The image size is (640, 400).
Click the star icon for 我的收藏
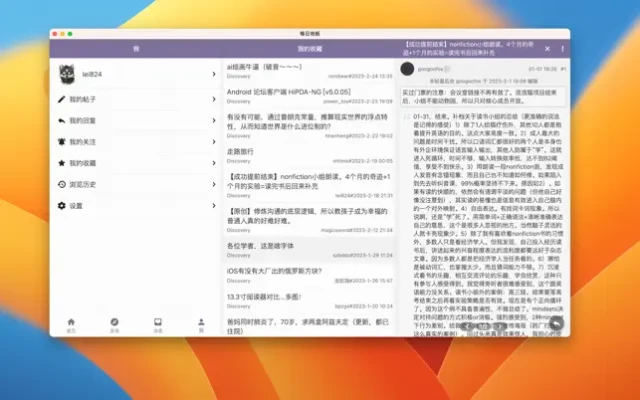coord(61,163)
